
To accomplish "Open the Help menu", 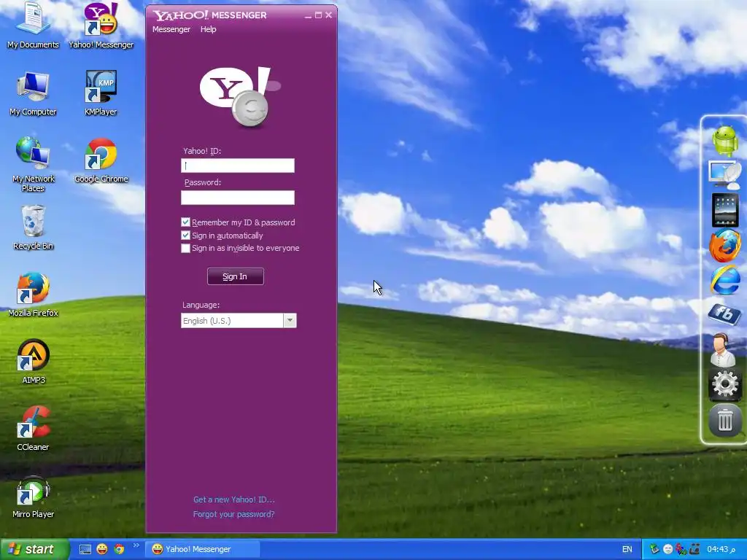I will (x=208, y=29).
